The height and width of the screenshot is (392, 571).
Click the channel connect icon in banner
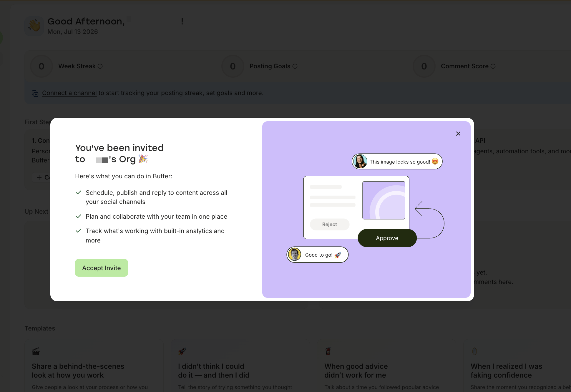coord(35,94)
